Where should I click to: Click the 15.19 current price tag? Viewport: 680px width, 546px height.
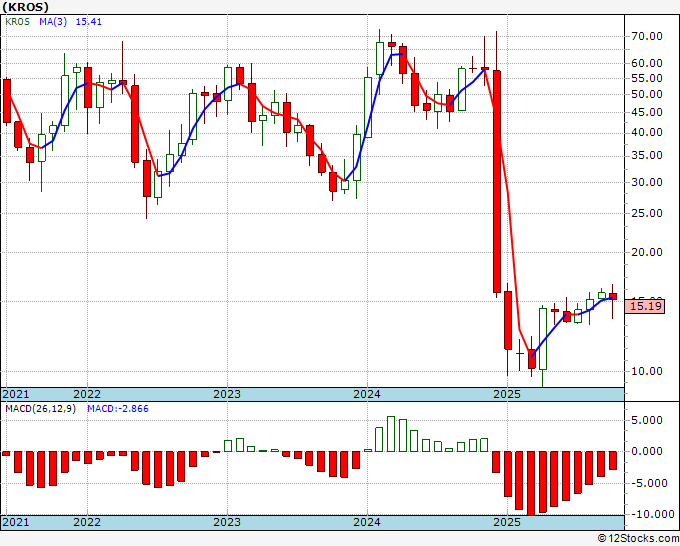[x=645, y=306]
